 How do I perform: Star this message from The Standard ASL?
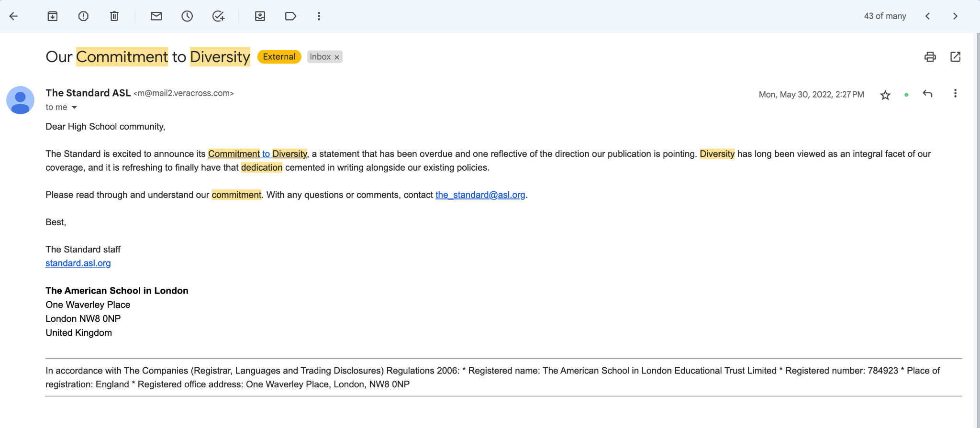[885, 95]
